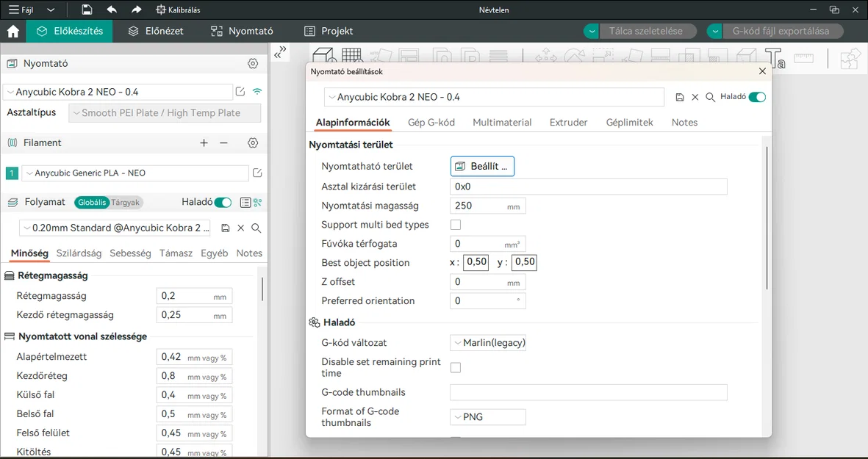Click Nyomtatási magasság field showing 250
868x459 pixels.
tap(488, 206)
